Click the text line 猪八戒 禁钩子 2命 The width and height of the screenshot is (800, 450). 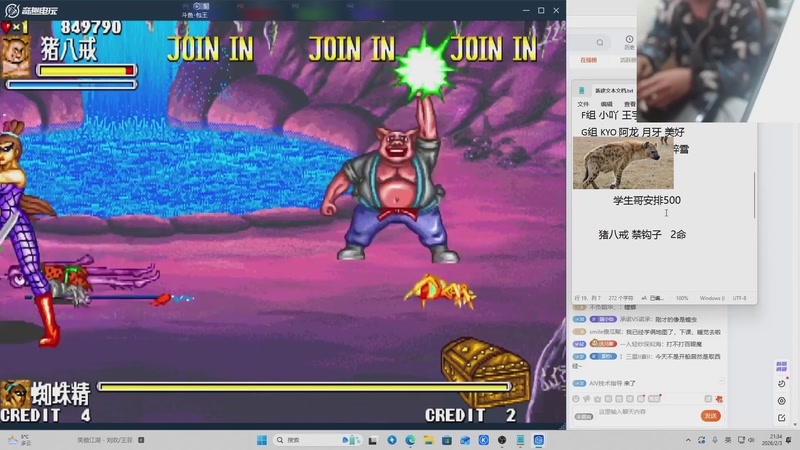point(642,234)
